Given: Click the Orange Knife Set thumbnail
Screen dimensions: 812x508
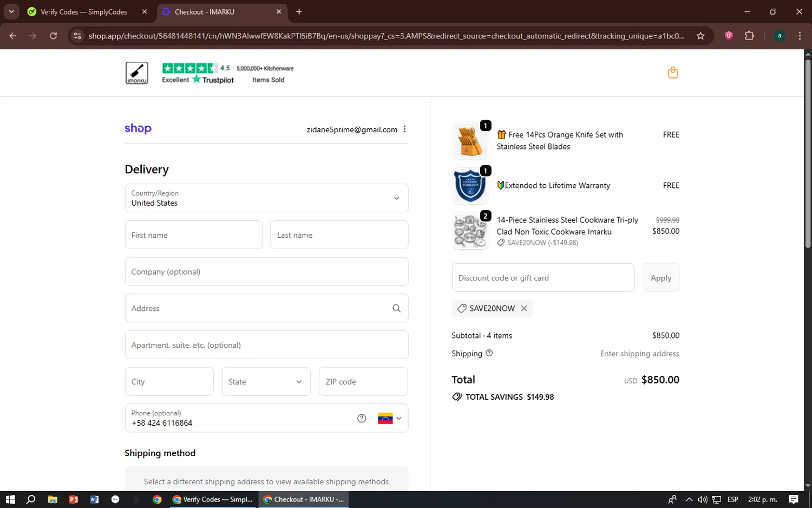Looking at the screenshot, I should point(470,140).
